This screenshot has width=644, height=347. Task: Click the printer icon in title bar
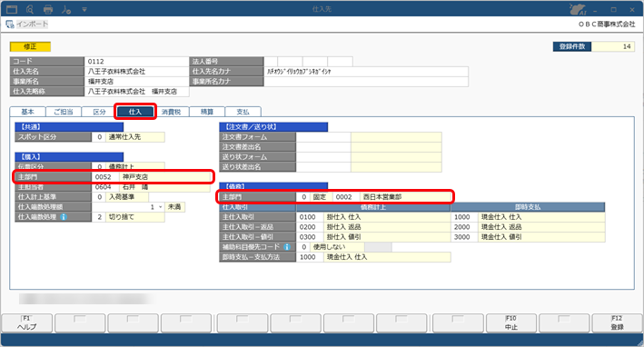click(48, 9)
